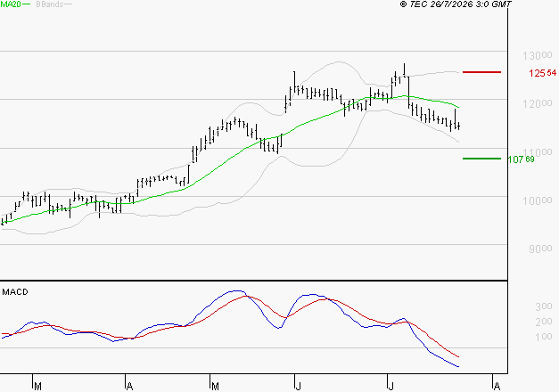Click the MACD 100 axis label
Screen dimensions: 559x392
coord(544,337)
